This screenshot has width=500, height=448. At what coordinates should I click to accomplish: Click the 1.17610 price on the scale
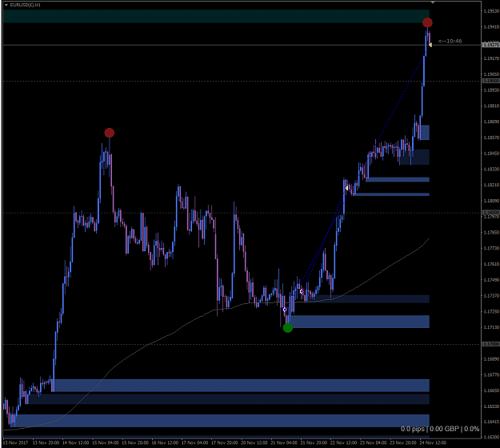point(491,264)
